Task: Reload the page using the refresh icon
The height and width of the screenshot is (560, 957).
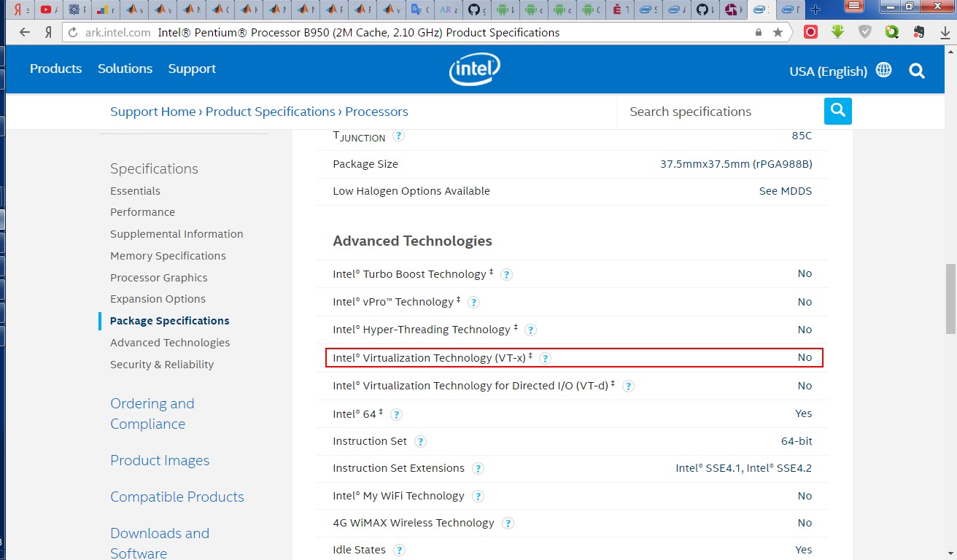Action: tap(71, 32)
